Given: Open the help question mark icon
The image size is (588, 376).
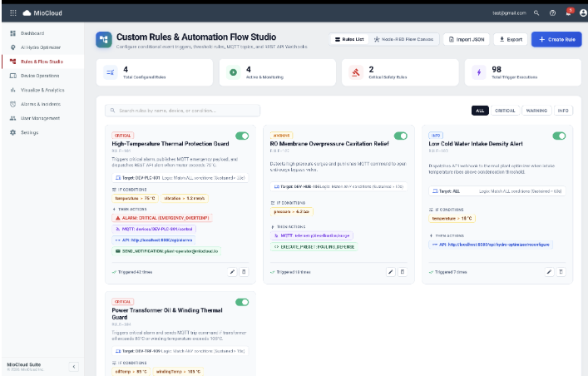Looking at the screenshot, I should pos(552,12).
